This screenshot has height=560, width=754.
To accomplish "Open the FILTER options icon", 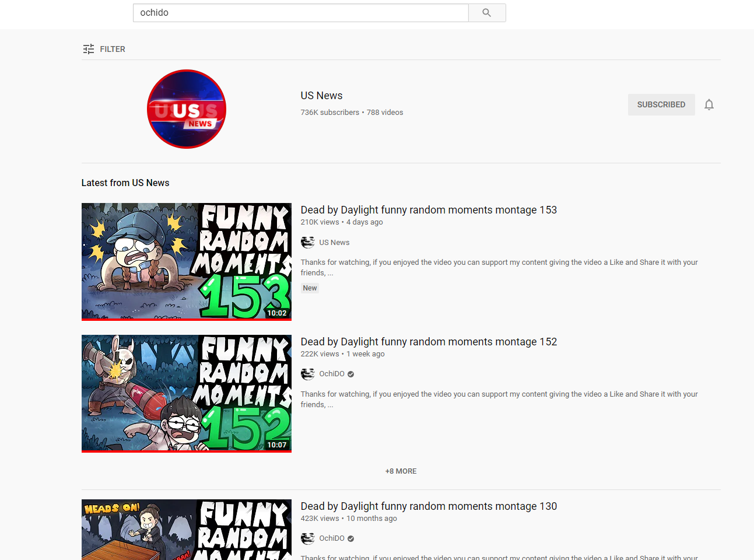I will pyautogui.click(x=89, y=49).
